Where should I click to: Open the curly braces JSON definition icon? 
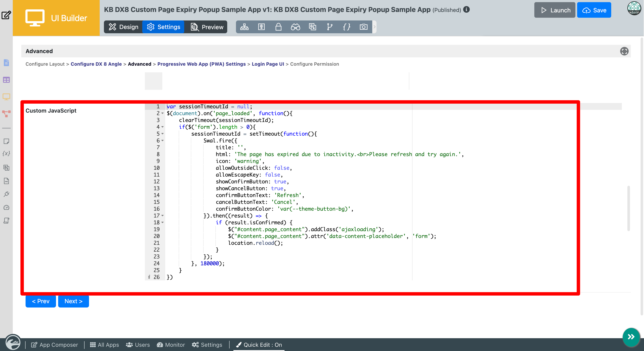[346, 27]
